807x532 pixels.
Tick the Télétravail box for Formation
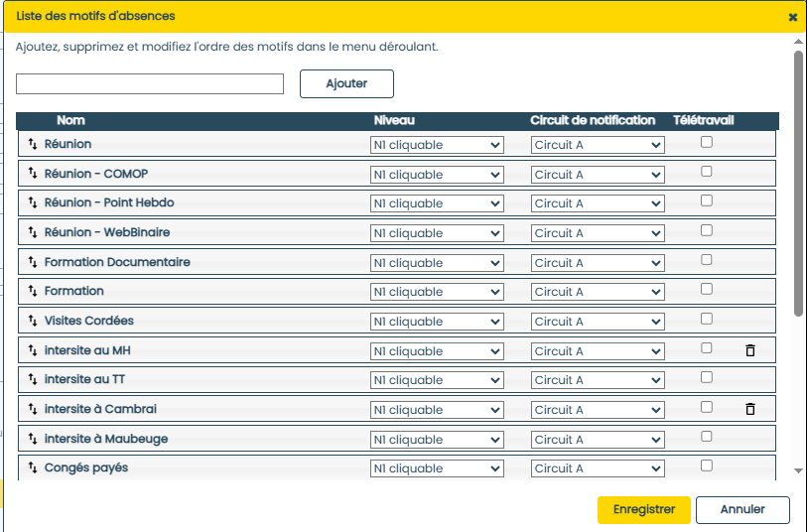click(707, 289)
